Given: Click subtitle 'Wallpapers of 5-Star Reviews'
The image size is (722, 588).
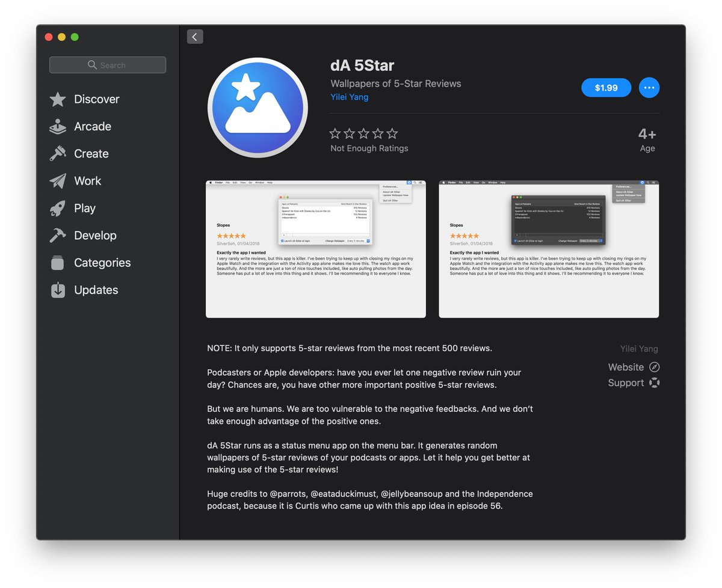Looking at the screenshot, I should [396, 84].
